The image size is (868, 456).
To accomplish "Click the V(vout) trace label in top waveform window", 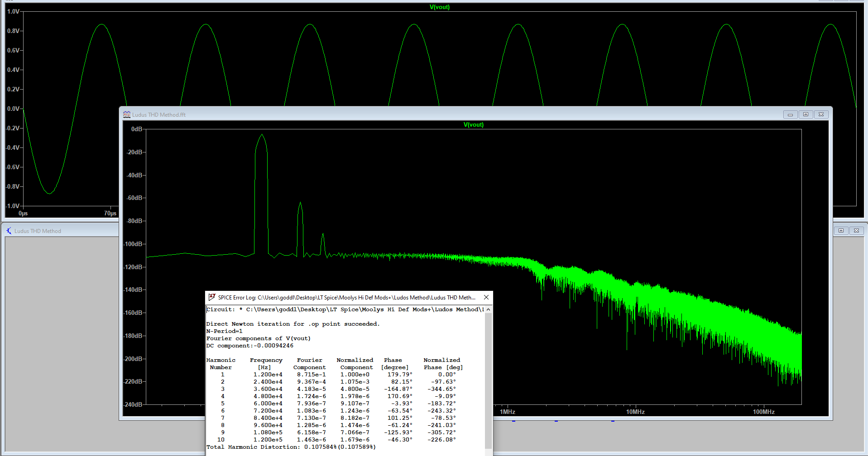I will click(440, 7).
